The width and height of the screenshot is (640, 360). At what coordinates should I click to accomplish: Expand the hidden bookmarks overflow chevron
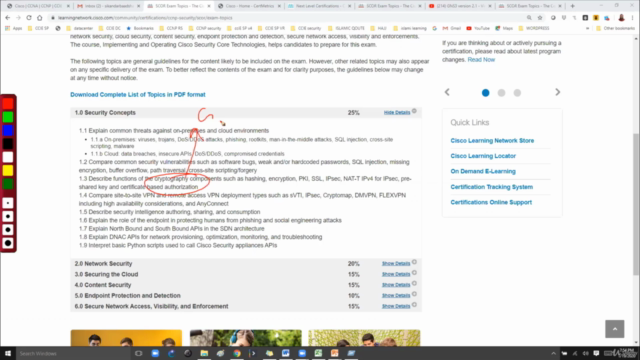coord(587,29)
